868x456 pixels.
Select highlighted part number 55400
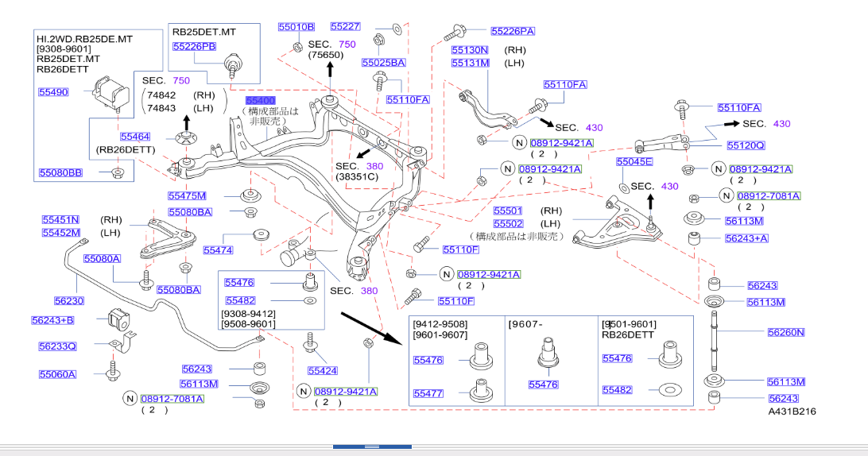click(260, 100)
